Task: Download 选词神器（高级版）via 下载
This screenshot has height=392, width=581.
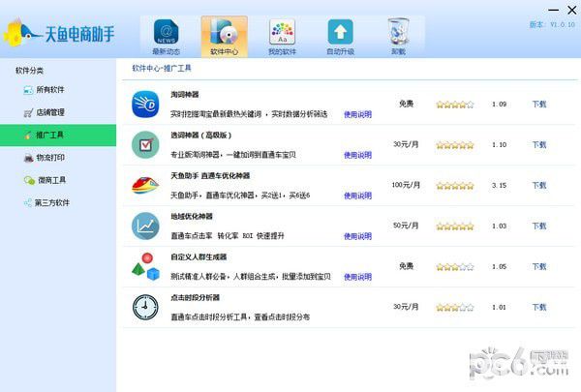Action: pyautogui.click(x=539, y=145)
